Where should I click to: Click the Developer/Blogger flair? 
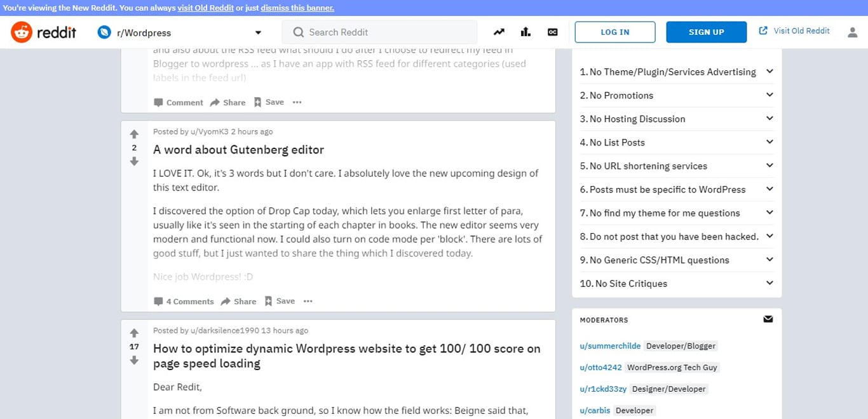(681, 346)
